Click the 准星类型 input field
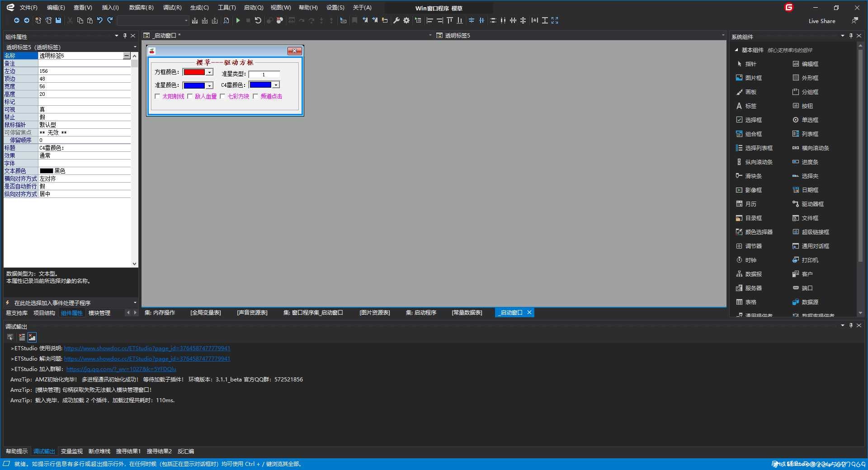 tap(264, 75)
